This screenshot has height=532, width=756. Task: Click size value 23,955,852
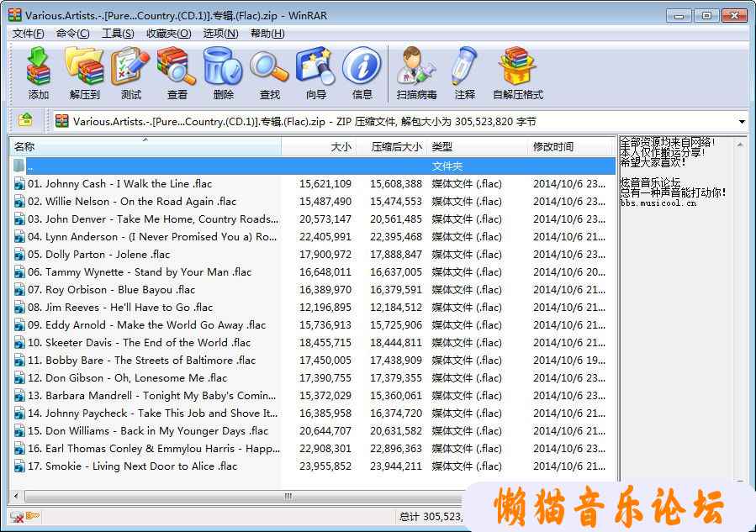point(325,466)
